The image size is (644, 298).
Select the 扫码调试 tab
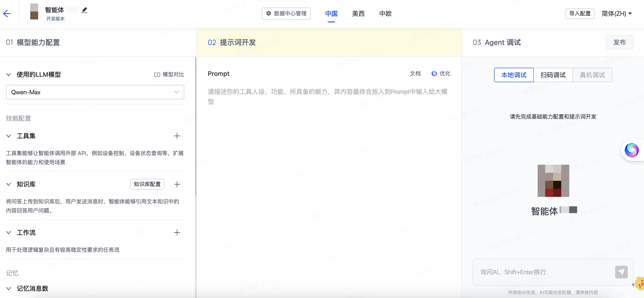[553, 75]
